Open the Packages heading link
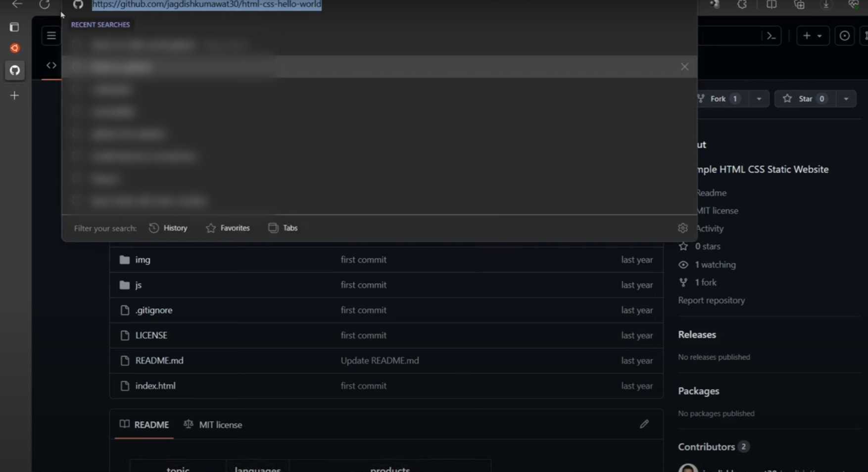The width and height of the screenshot is (868, 472). click(699, 391)
